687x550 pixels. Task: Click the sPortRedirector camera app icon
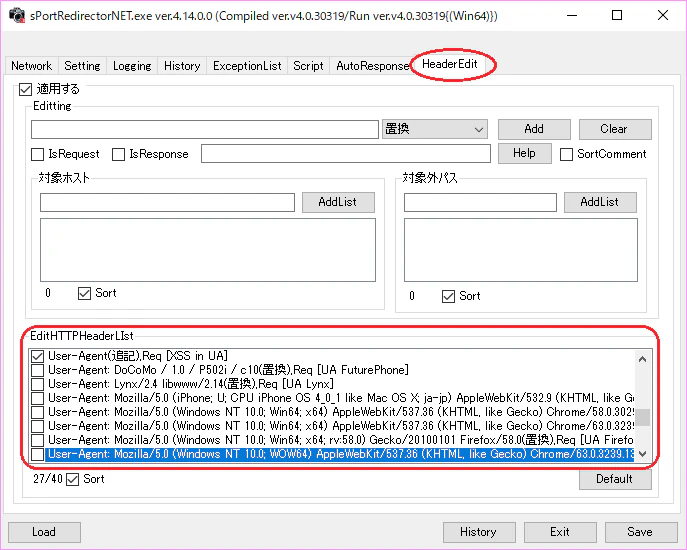17,15
